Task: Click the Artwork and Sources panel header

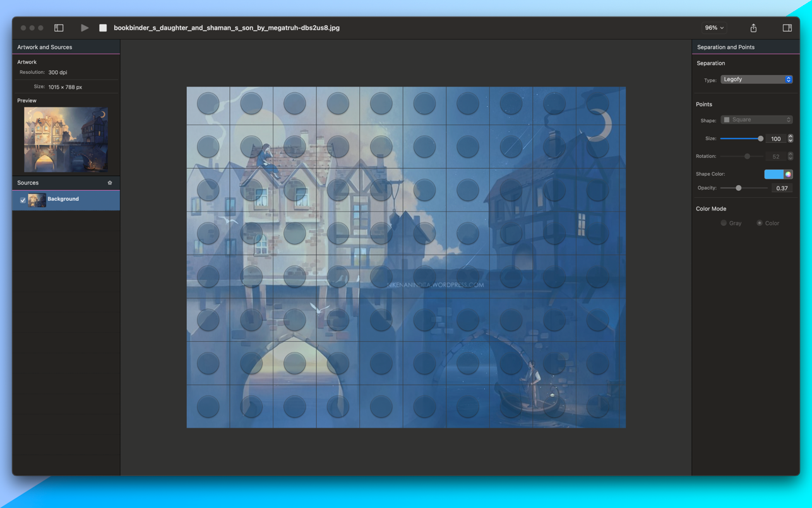Action: pyautogui.click(x=66, y=47)
